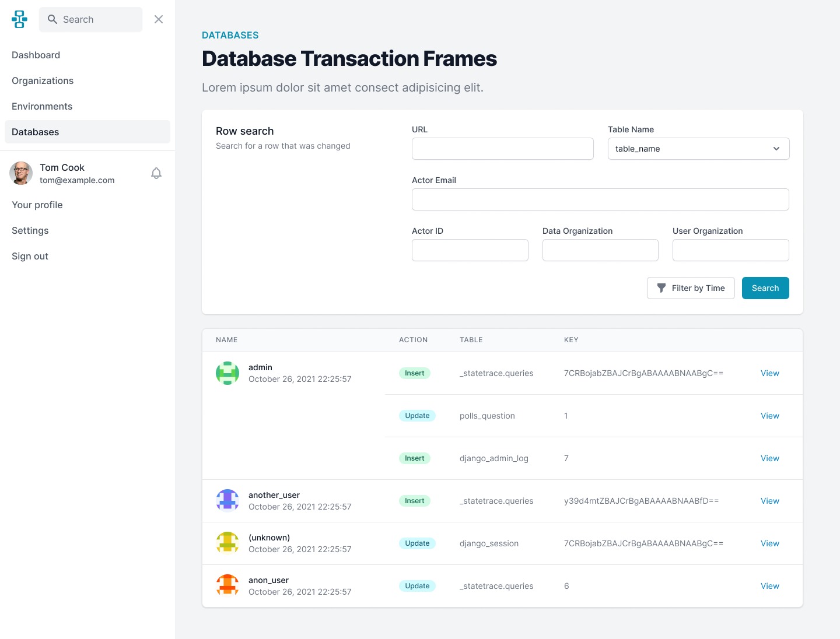Click the anon_user avatar
The height and width of the screenshot is (639, 840).
pyautogui.click(x=228, y=586)
